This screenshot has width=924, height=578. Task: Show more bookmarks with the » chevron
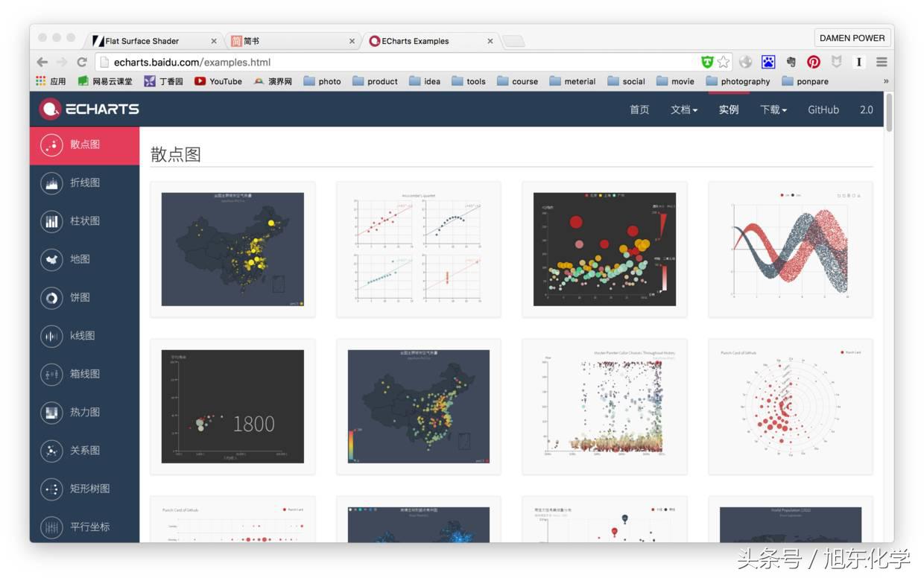pyautogui.click(x=886, y=81)
